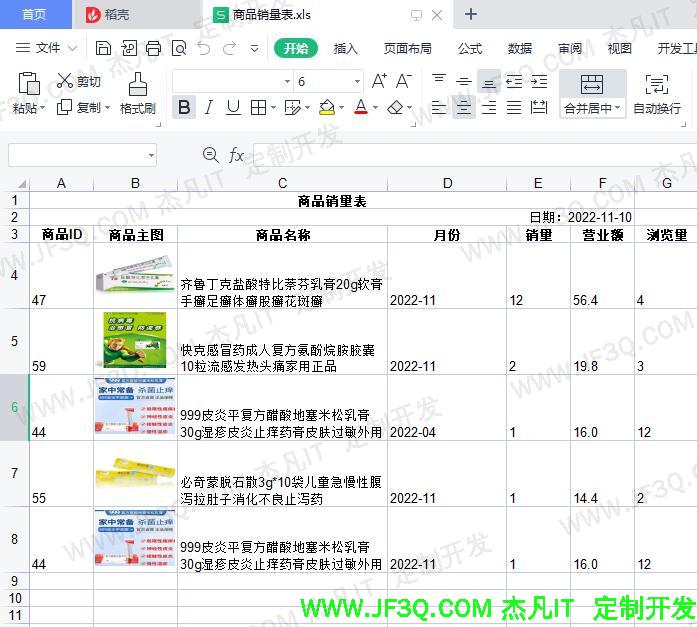Open the Merge and Center dropdown arrow
Screen dimensions: 697x627
click(x=617, y=108)
